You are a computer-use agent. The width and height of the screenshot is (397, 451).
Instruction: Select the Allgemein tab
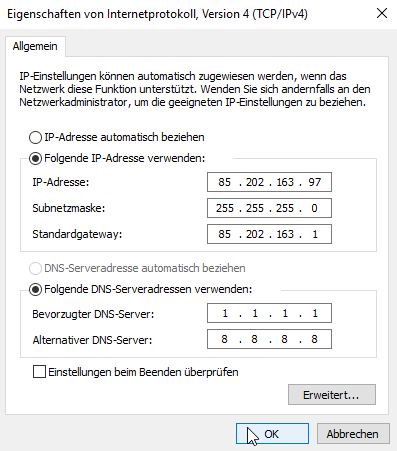pyautogui.click(x=35, y=46)
